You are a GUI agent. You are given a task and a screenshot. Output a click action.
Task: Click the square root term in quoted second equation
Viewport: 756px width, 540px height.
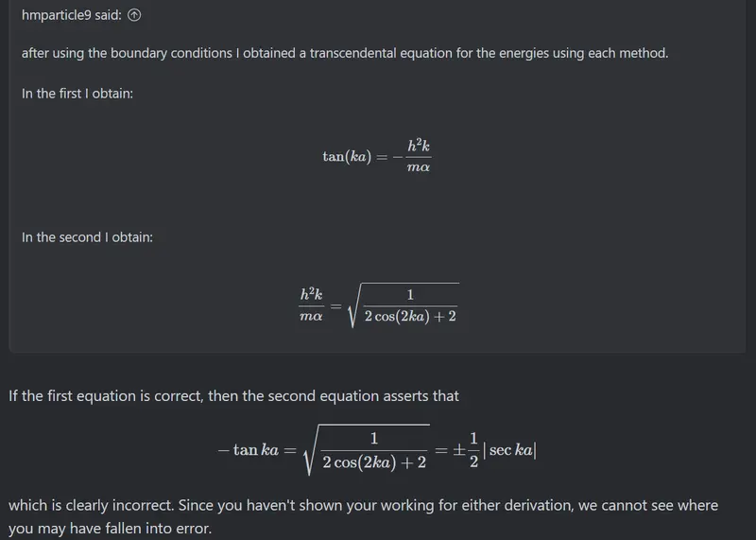[404, 305]
